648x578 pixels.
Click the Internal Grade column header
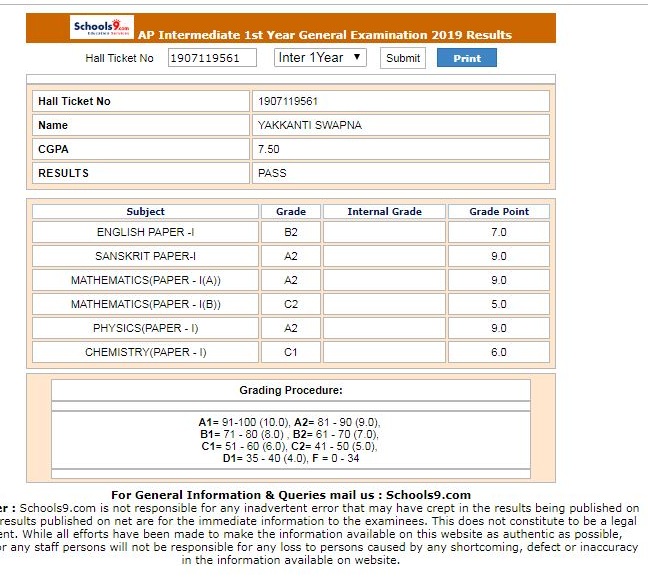tap(384, 212)
